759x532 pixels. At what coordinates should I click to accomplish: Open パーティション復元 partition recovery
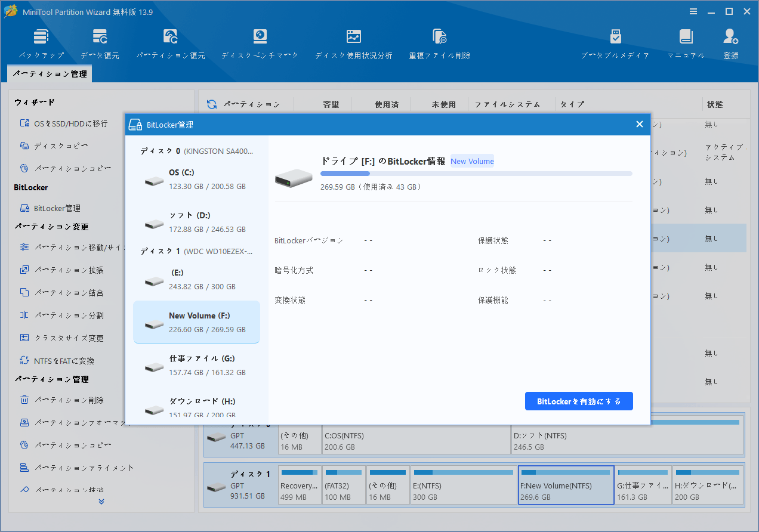[171, 44]
